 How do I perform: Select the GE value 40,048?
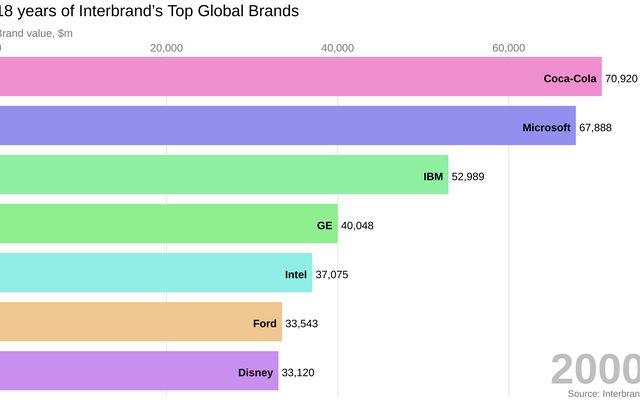[357, 225]
